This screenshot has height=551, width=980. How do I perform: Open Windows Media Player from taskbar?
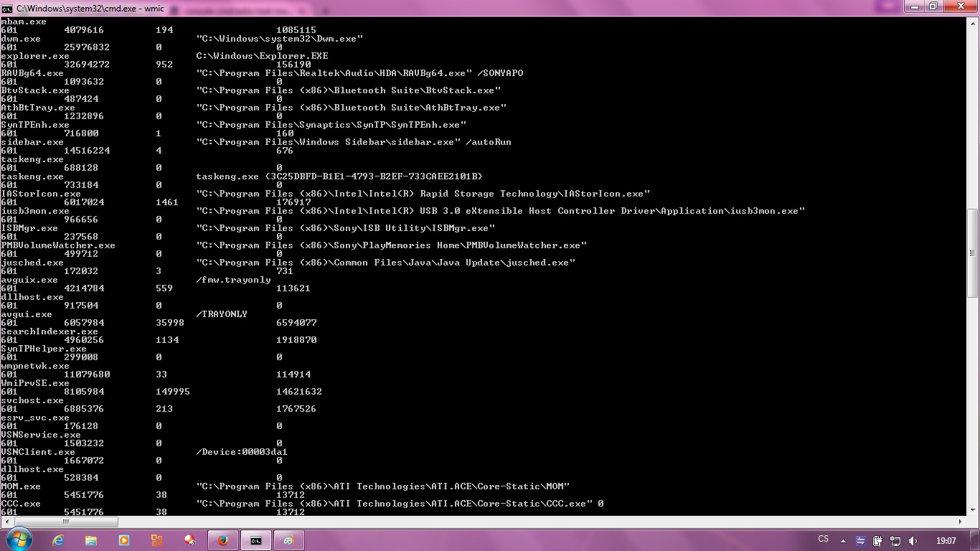coord(124,540)
